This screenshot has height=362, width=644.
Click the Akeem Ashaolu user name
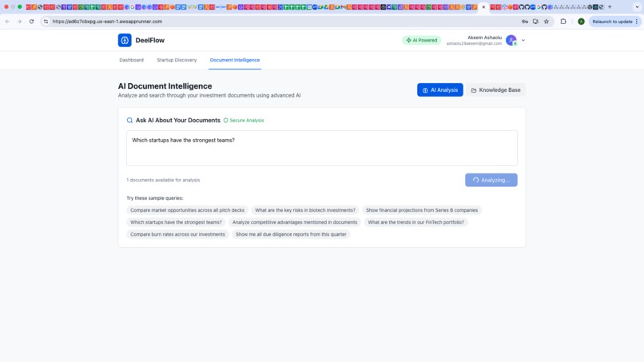coord(484,38)
